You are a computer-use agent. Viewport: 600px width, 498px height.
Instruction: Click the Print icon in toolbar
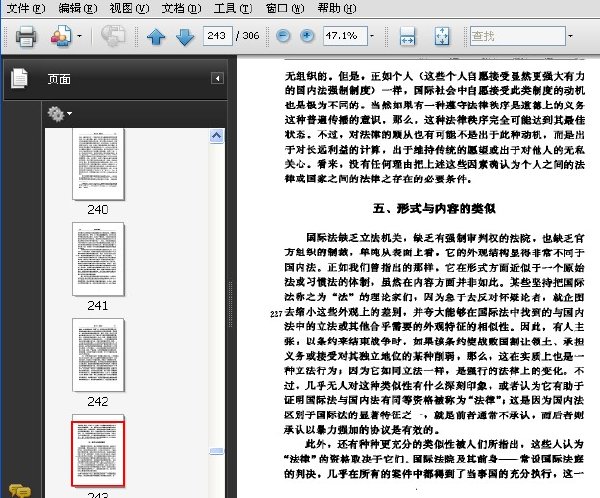click(26, 37)
